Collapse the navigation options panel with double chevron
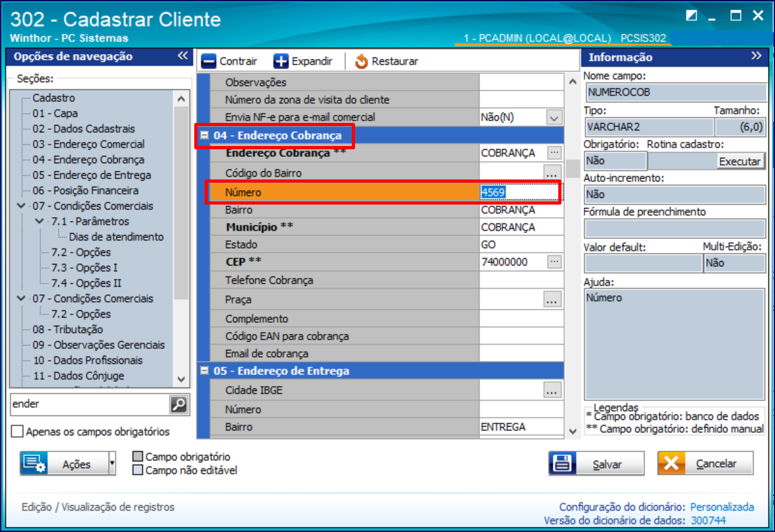 183,56
